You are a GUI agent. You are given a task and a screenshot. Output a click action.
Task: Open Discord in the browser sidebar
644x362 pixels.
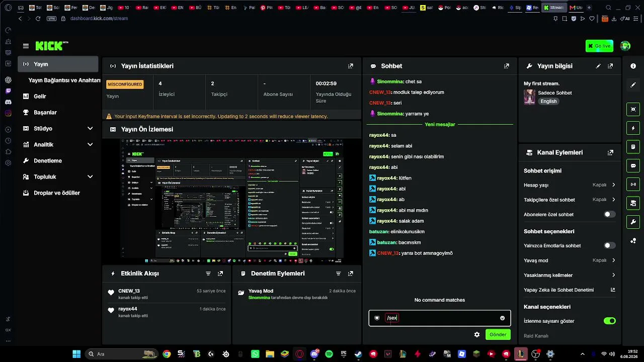tap(8, 102)
